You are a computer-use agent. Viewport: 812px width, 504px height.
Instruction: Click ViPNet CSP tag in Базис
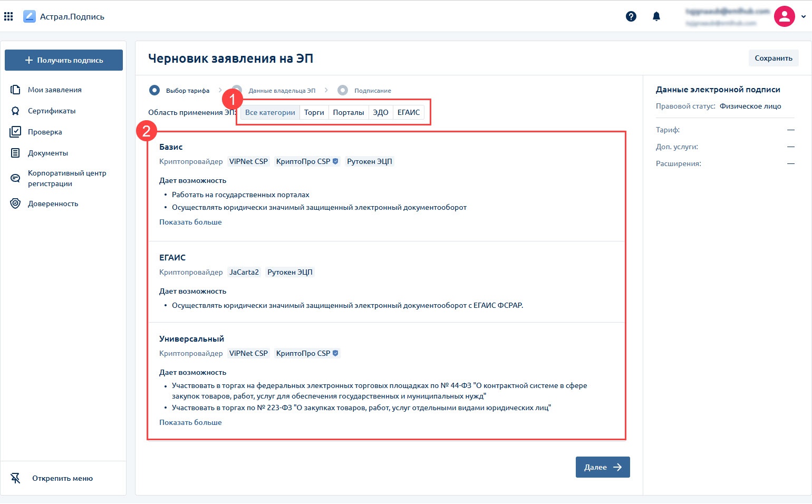248,161
